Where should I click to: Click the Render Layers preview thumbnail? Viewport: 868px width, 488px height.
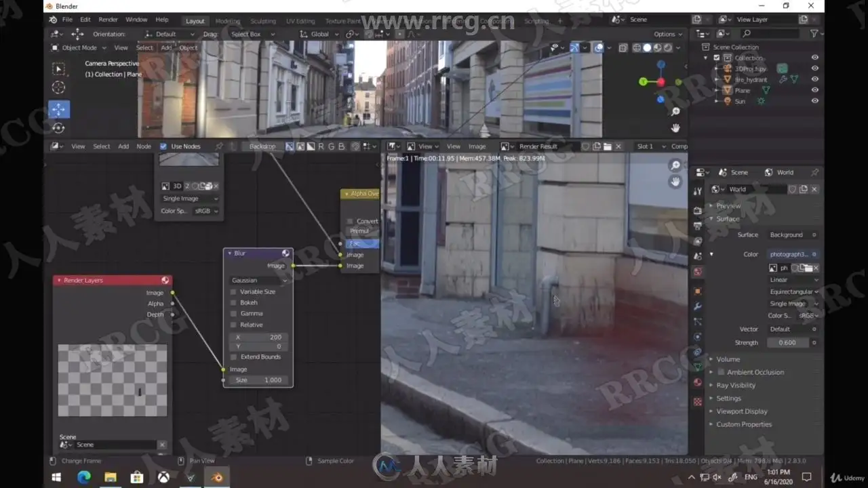(113, 380)
